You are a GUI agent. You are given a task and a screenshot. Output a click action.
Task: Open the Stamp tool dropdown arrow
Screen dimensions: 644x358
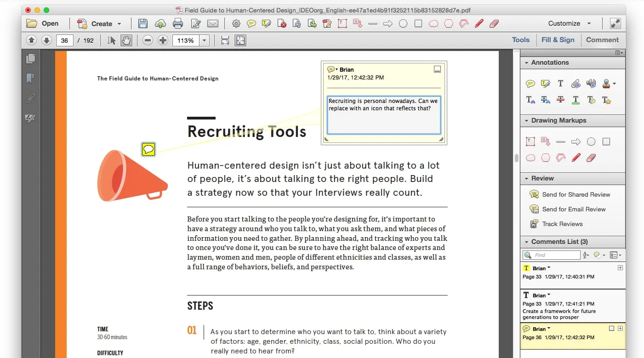point(614,84)
